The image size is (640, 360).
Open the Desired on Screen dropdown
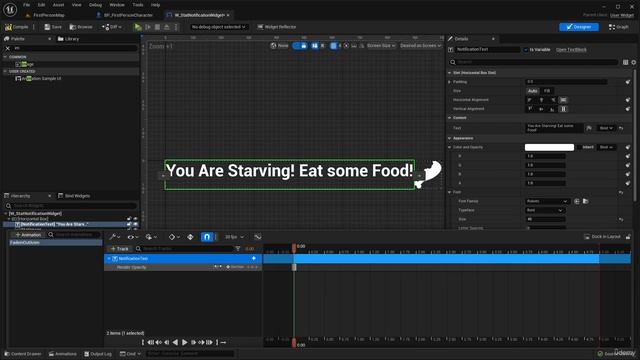point(420,46)
